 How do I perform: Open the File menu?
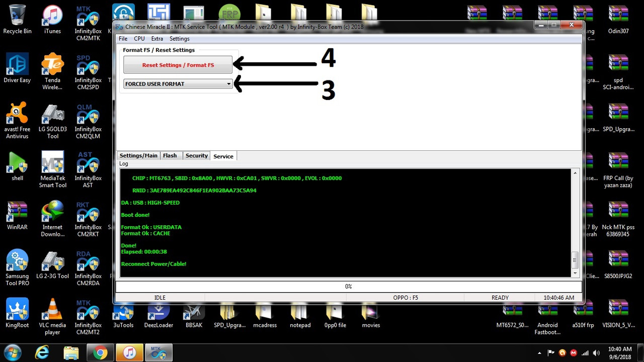[123, 39]
